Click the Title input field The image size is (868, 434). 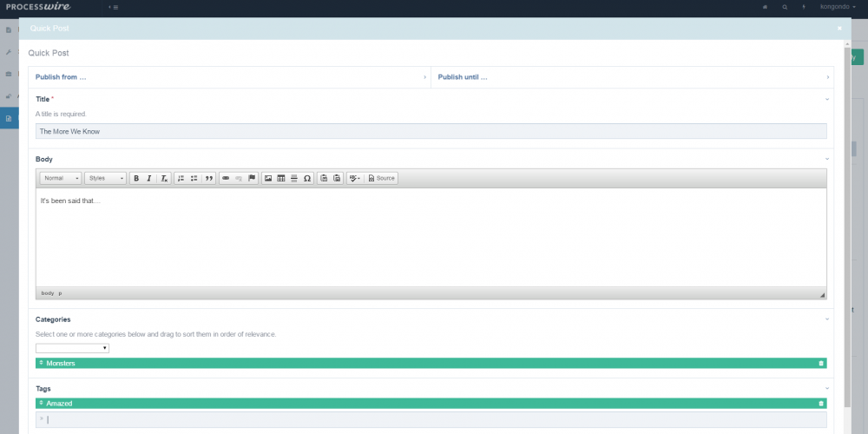[x=431, y=131]
